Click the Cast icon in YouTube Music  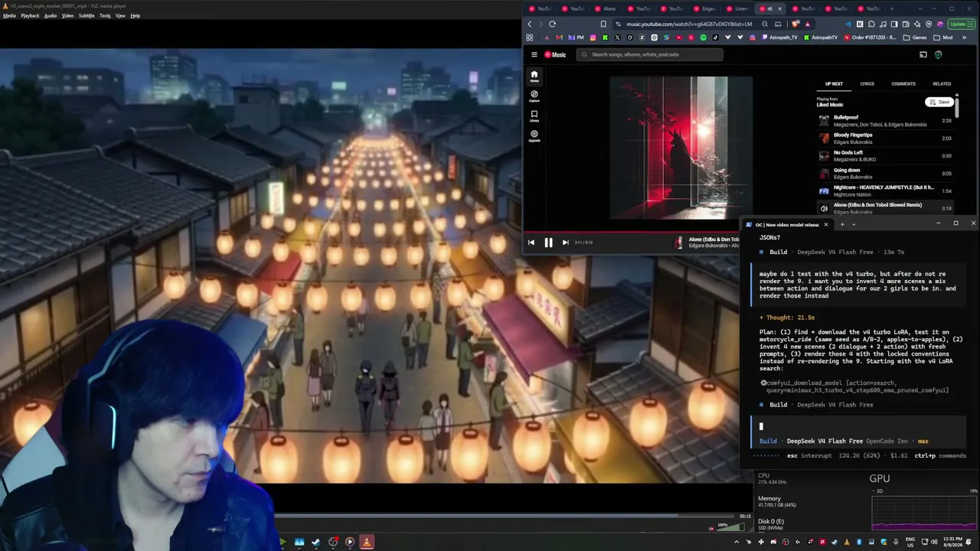click(923, 54)
